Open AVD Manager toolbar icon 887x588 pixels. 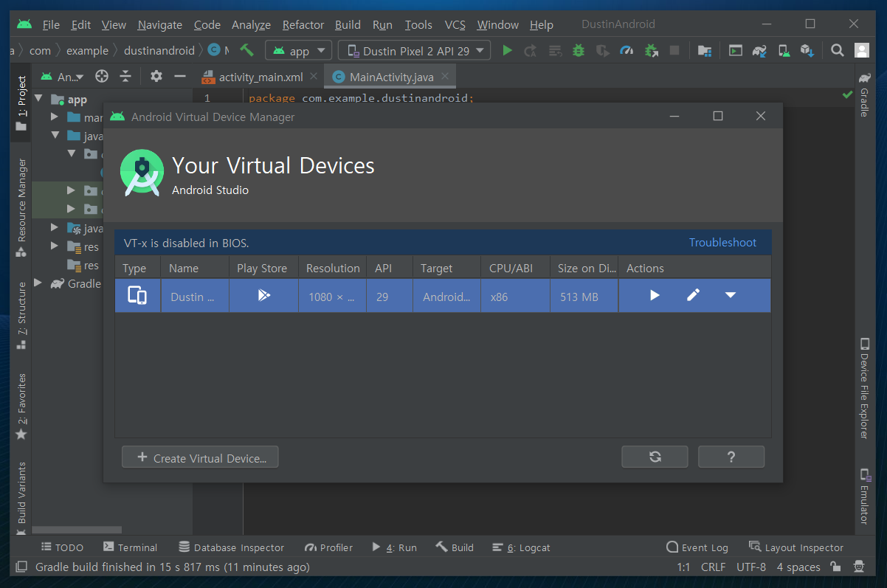(784, 51)
